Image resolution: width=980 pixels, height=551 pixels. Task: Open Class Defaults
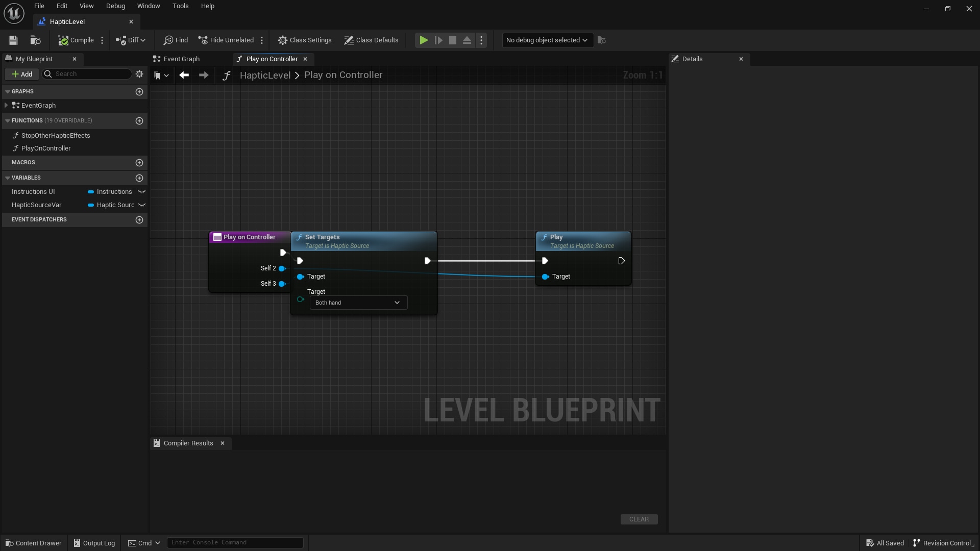[371, 40]
